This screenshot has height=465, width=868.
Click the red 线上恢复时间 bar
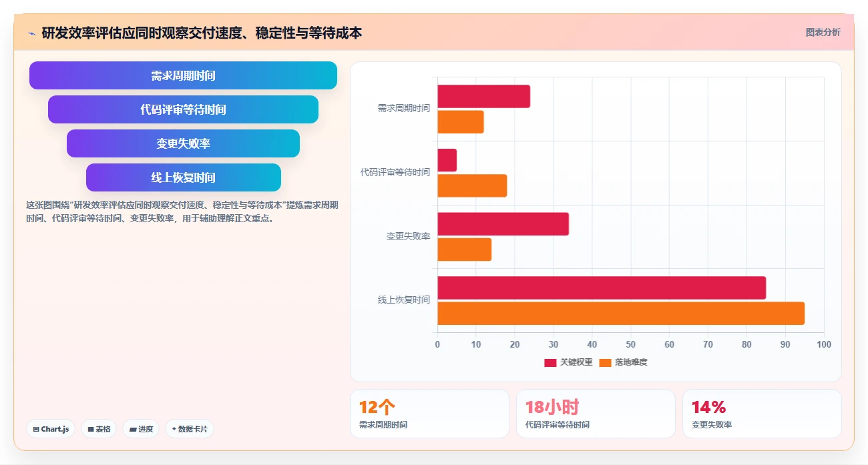tap(602, 288)
